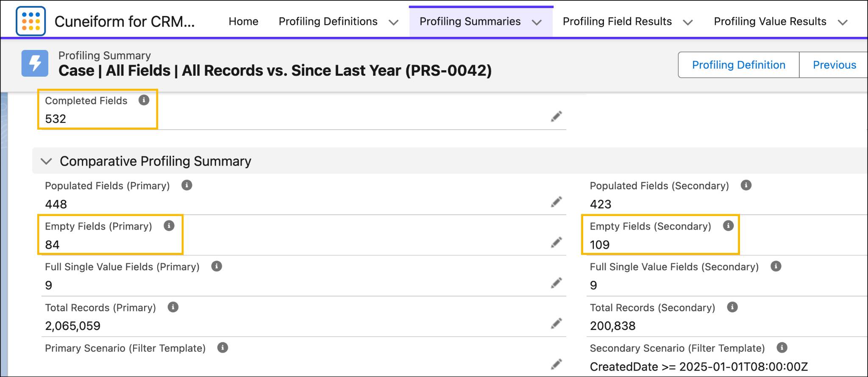Switch to Profiling Field Results tab
The image size is (868, 377).
(x=617, y=21)
